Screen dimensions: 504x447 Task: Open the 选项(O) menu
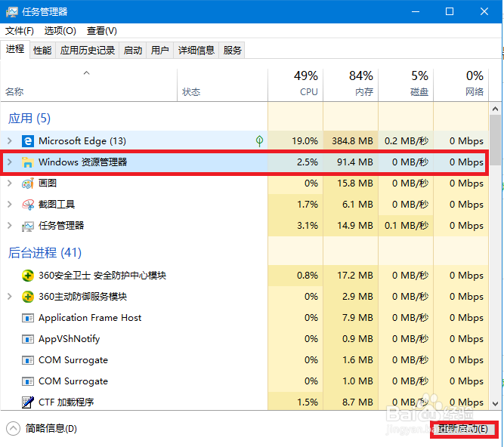click(60, 31)
